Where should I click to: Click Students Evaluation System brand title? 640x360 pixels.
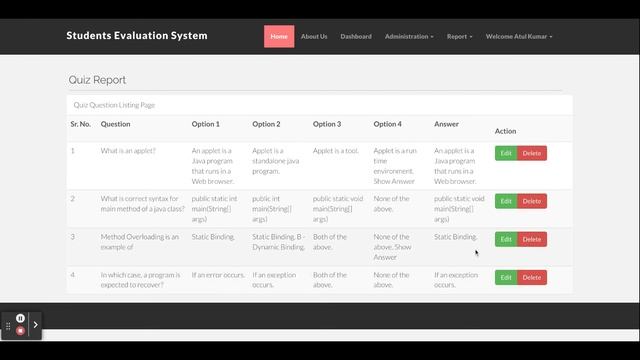tap(137, 36)
